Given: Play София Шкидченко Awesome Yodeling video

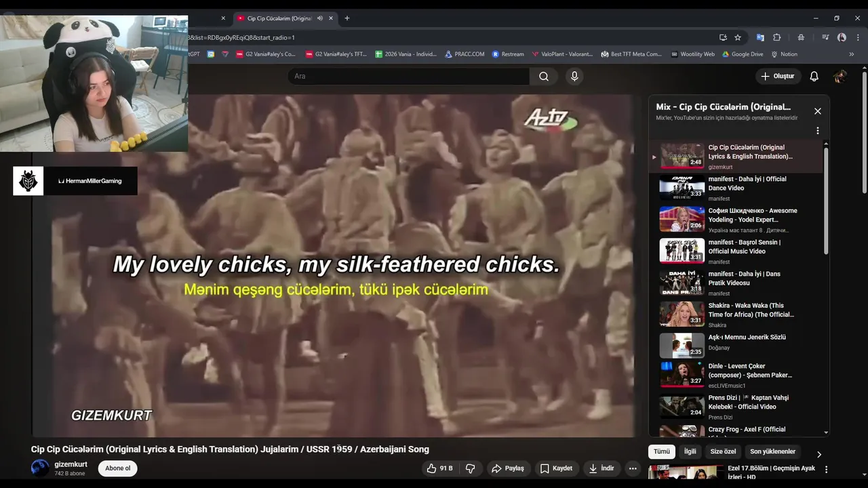Looking at the screenshot, I should pyautogui.click(x=736, y=220).
